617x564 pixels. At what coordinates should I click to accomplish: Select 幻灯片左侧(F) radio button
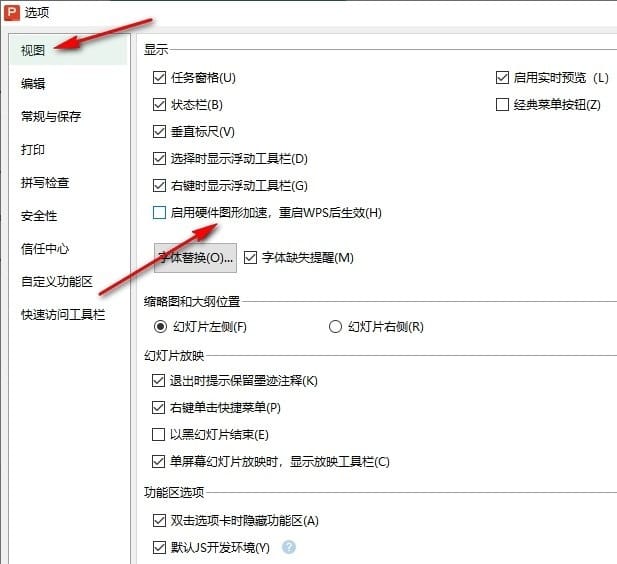[160, 327]
